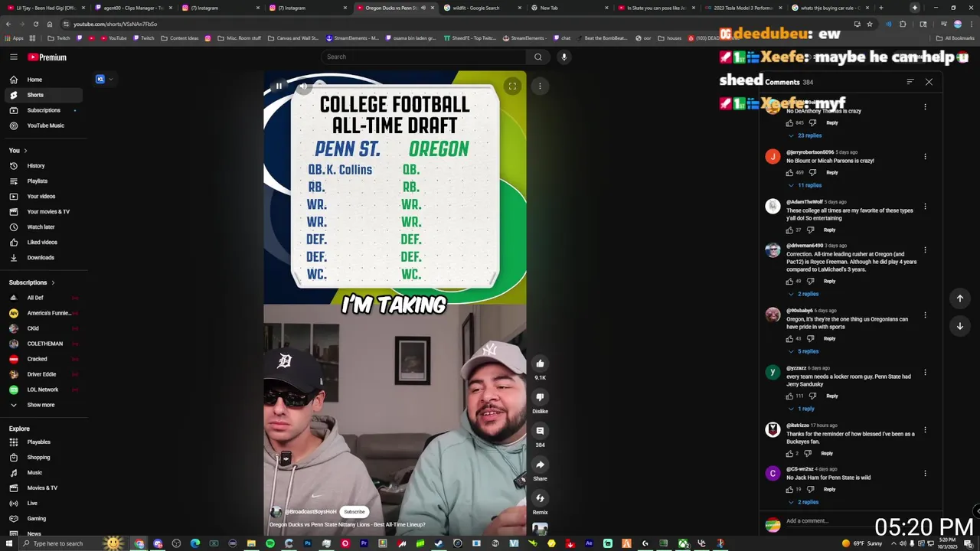Mute the Short with volume icon
This screenshot has width=980, height=551.
[x=304, y=86]
